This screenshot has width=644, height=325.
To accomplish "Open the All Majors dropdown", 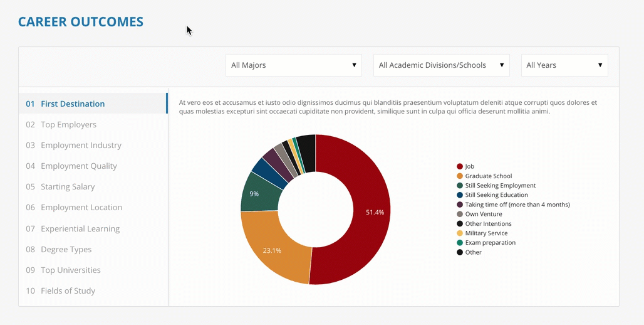I will coord(293,65).
